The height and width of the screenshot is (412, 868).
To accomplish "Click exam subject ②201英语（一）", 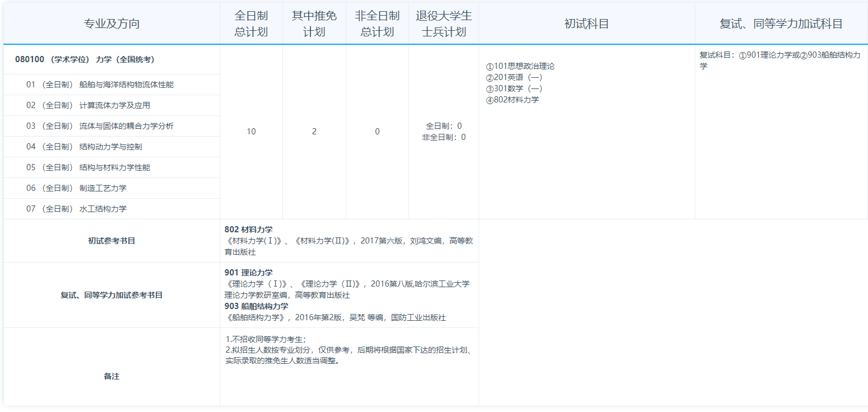I will click(x=514, y=77).
